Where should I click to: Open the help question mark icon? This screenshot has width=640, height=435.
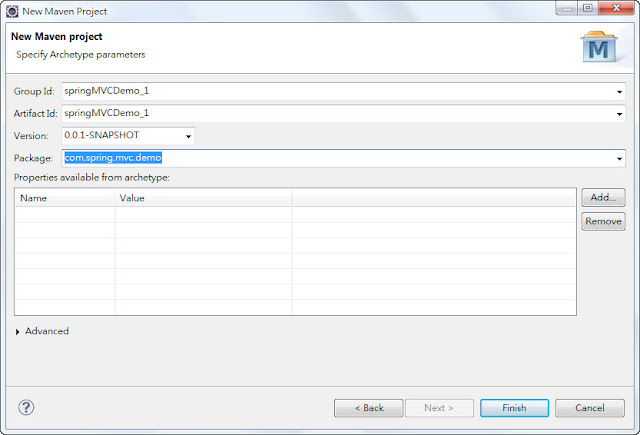(x=26, y=407)
